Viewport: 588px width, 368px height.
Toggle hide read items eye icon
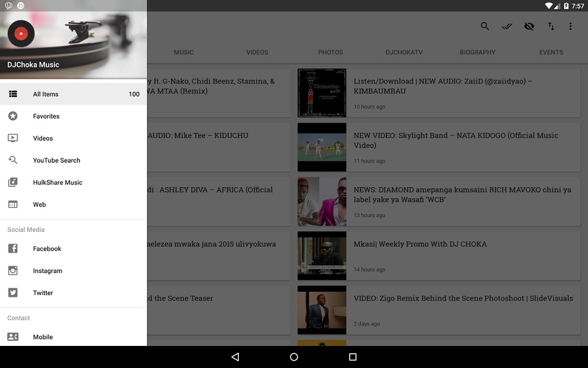point(529,26)
